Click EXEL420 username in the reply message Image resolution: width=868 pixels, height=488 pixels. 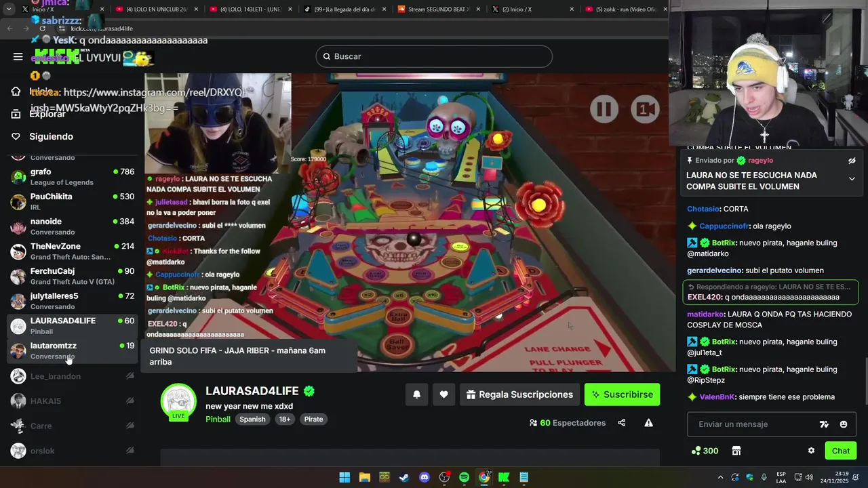tap(705, 297)
